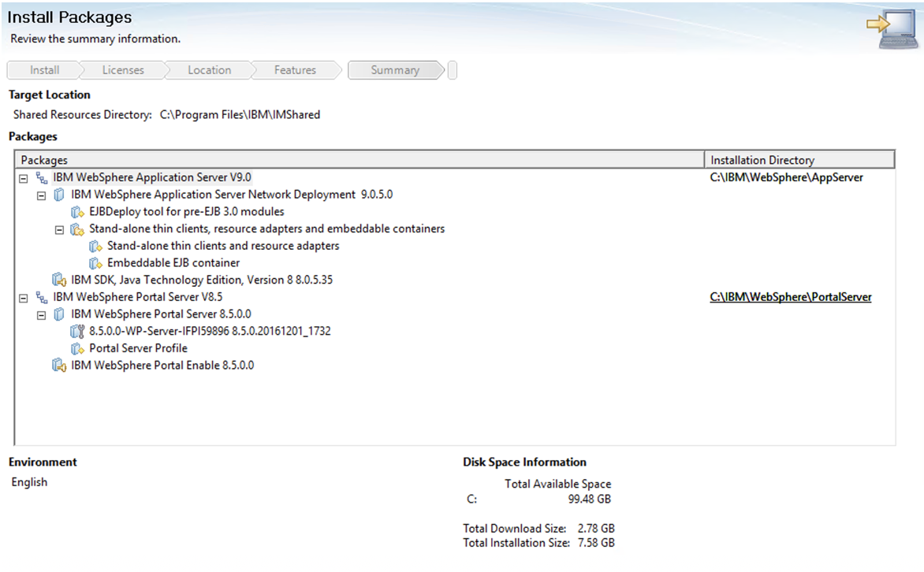Click the feature icon for Stand-alone thin clients, resource adapters and embeddable containers
The width and height of the screenshot is (924, 572).
pos(77,229)
